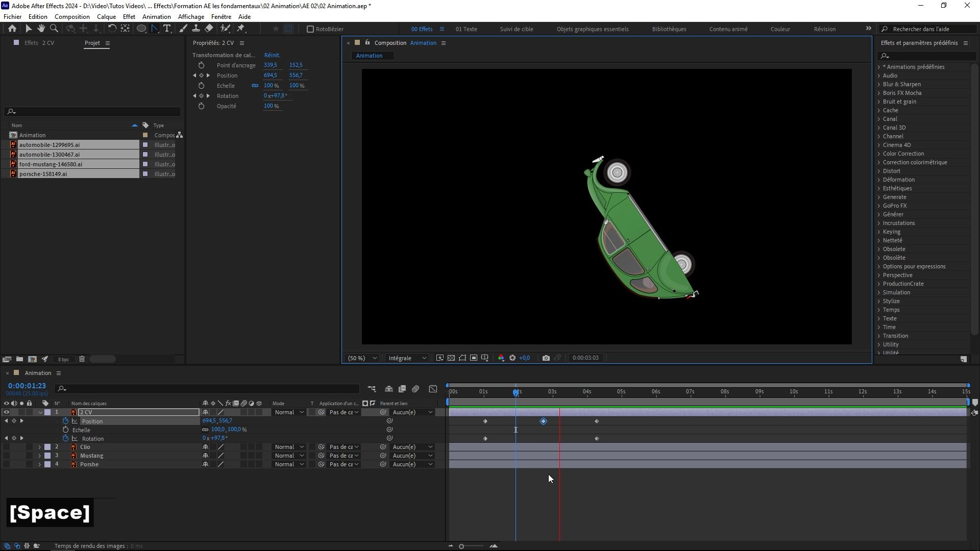Open the Intégrale resolution dropdown
This screenshot has width=980, height=551.
point(407,358)
